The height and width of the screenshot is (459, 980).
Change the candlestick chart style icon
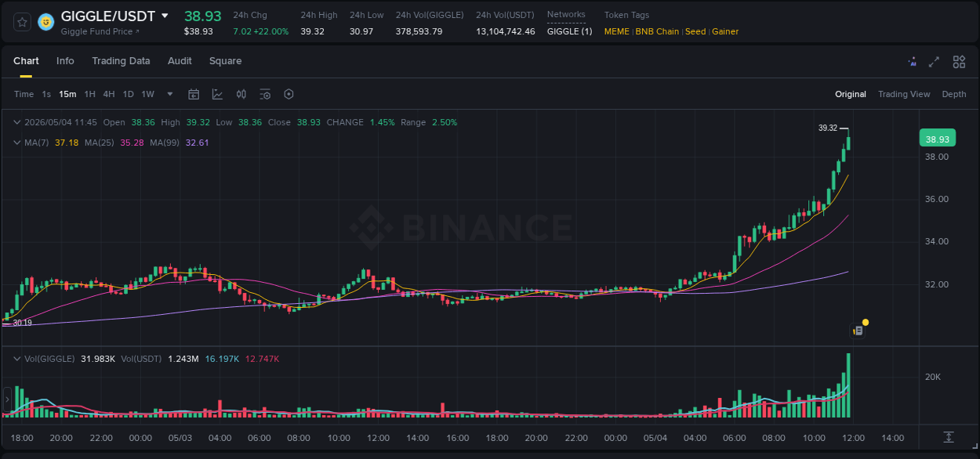241,94
